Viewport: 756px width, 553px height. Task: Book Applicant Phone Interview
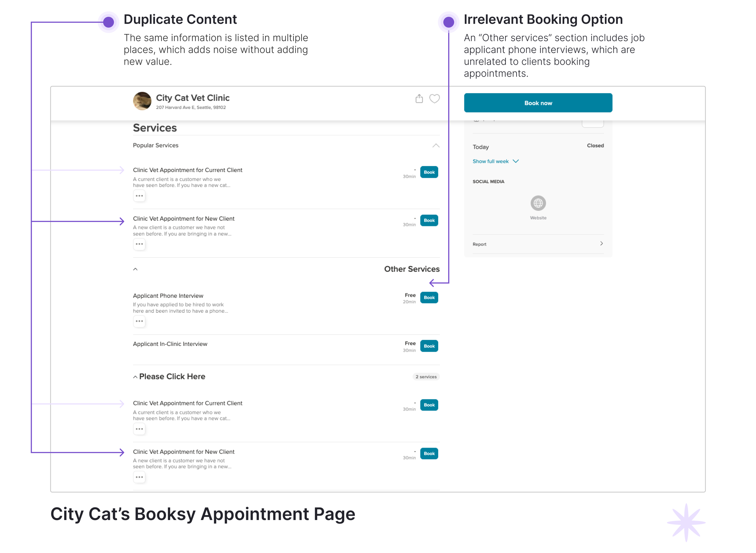tap(429, 298)
